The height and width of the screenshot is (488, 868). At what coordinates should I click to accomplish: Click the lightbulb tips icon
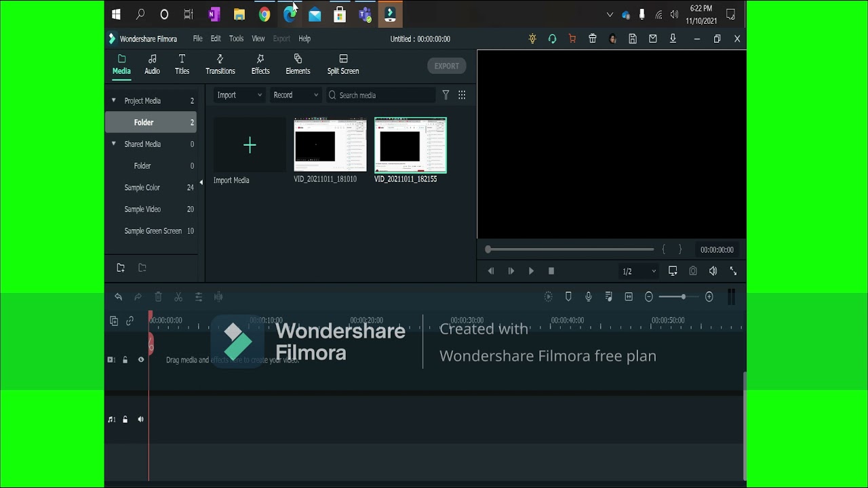pyautogui.click(x=532, y=39)
